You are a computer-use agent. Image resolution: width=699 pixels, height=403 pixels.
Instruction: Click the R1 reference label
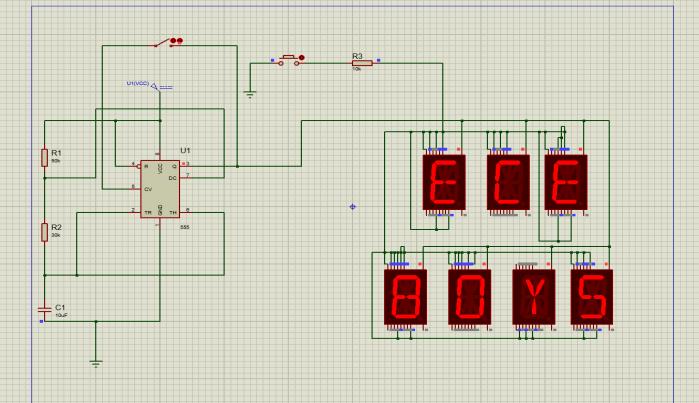click(x=57, y=153)
